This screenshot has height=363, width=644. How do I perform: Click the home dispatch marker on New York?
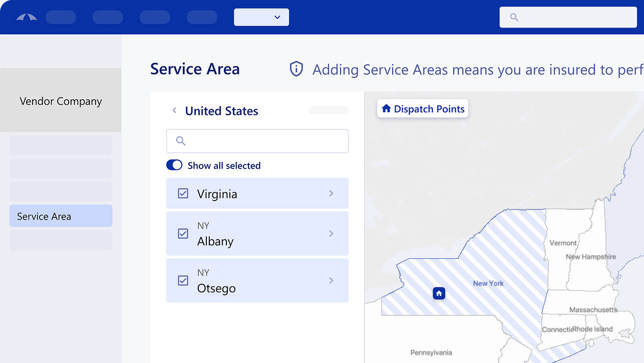pyautogui.click(x=439, y=293)
